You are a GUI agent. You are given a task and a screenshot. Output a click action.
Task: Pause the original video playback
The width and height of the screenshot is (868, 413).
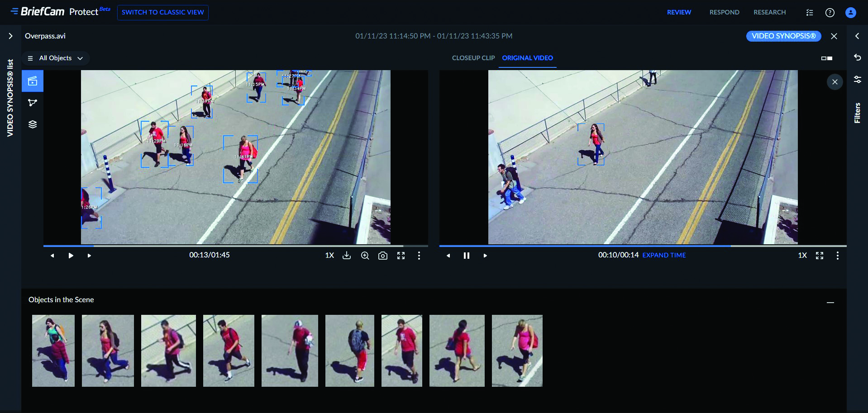click(x=467, y=256)
